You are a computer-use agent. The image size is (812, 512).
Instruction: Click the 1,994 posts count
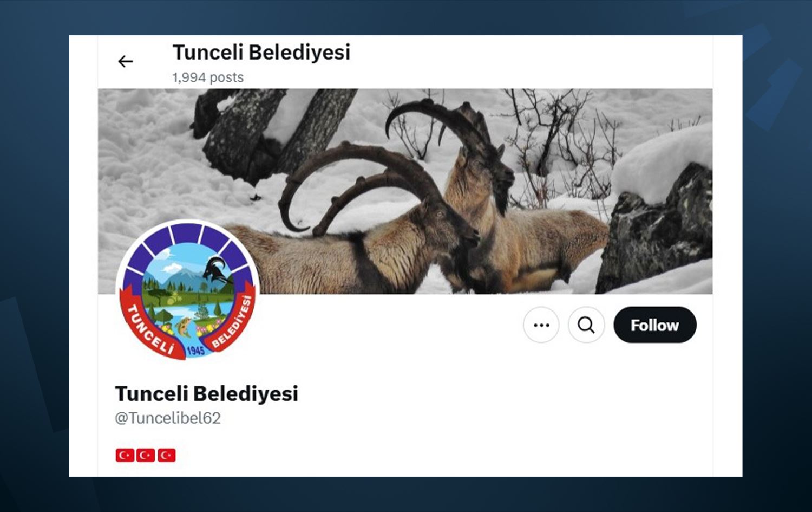click(208, 77)
